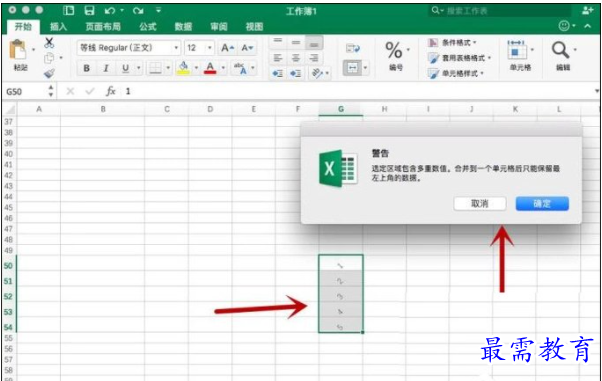
Task: Toggle Italic formatting
Action: click(x=106, y=68)
